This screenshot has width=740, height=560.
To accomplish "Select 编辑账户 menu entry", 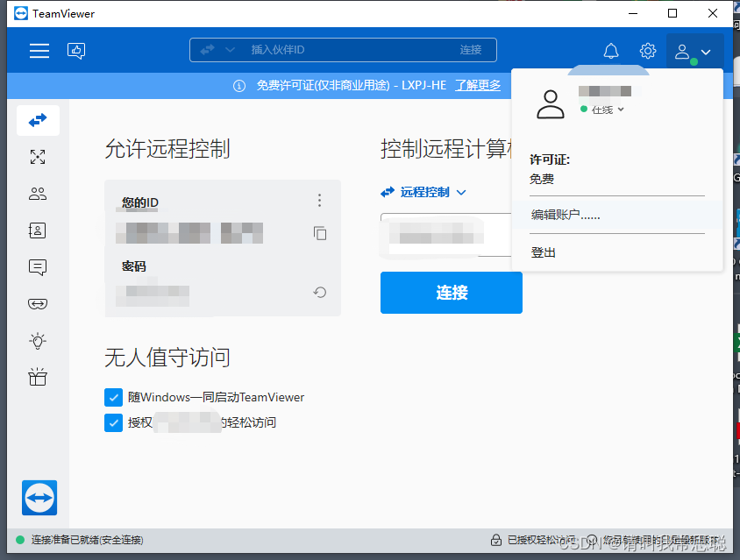I will [x=617, y=215].
